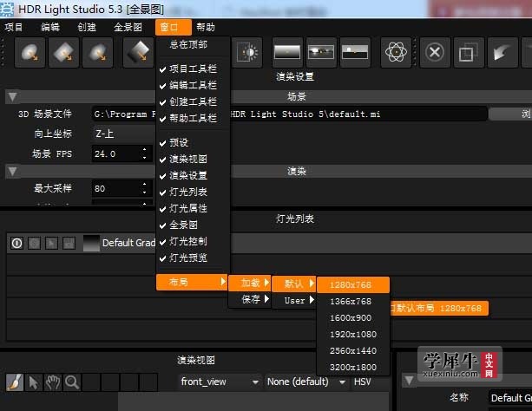Screen dimensions: 532x411
Task: Open the None (default) dropdown
Action: [306, 382]
